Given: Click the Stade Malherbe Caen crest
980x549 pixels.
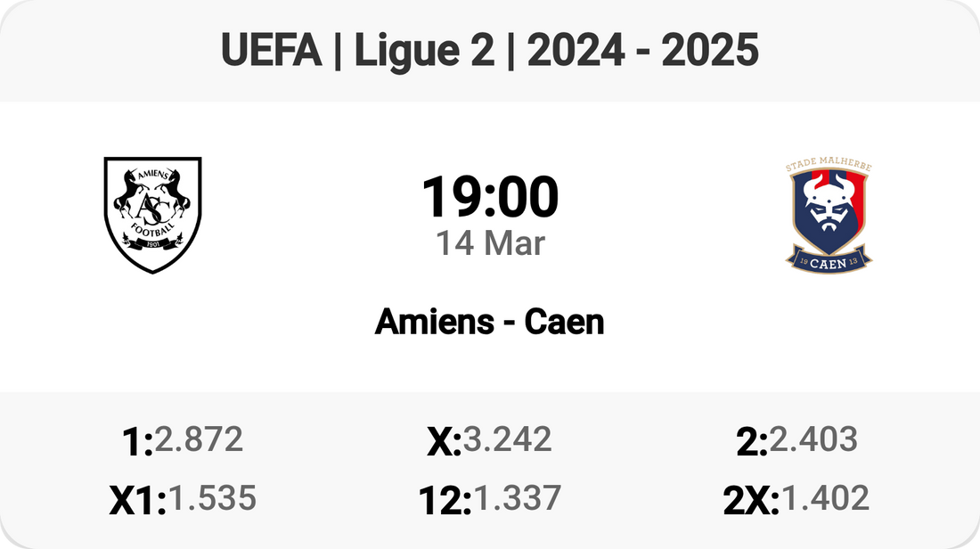Looking at the screenshot, I should pos(829,216).
